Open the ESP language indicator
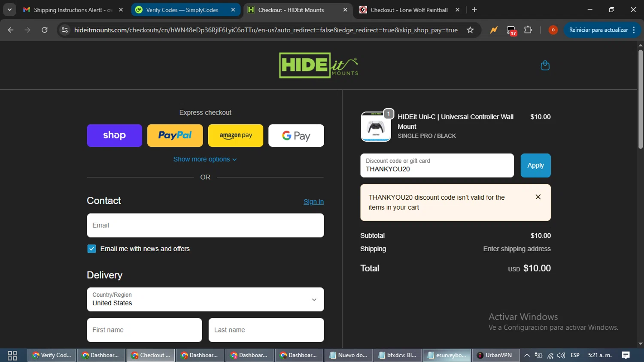 point(575,356)
